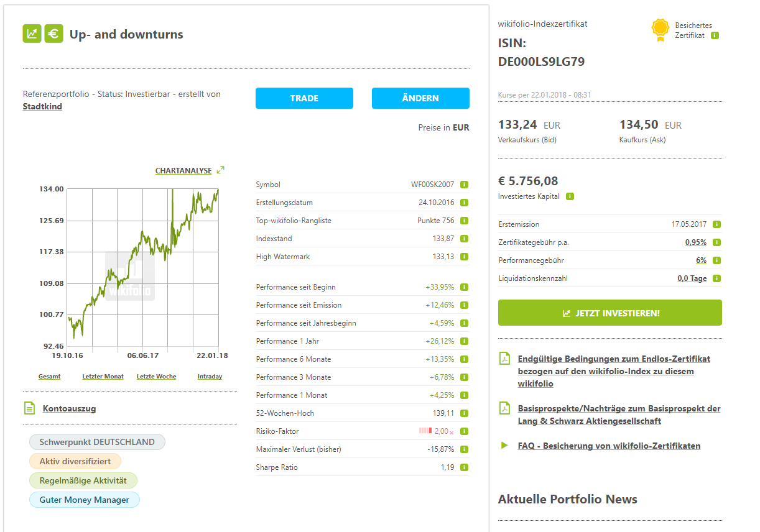Click the green chart icon beside the title
The image size is (760, 532).
click(32, 34)
